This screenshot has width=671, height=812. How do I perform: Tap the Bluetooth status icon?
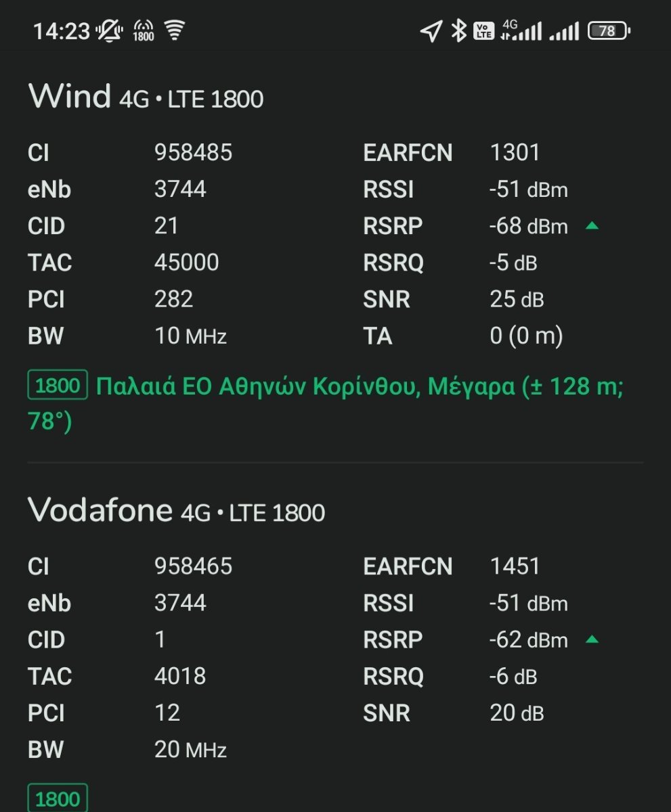pyautogui.click(x=458, y=30)
